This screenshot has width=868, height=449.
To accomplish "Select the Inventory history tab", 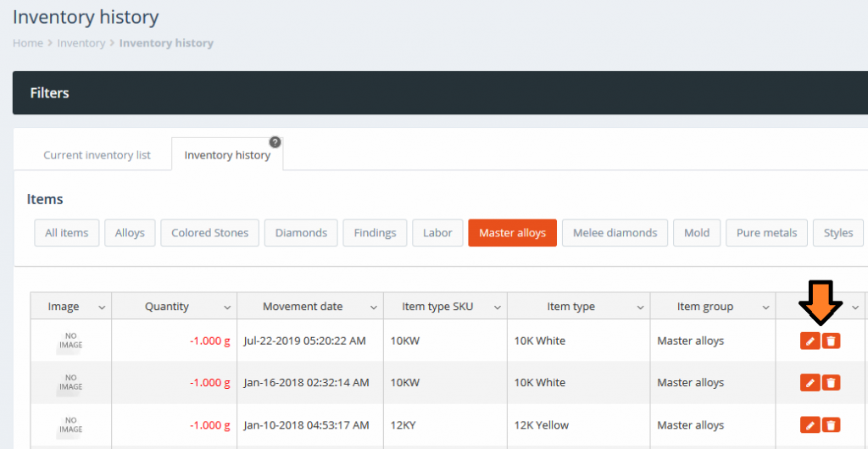I will tap(227, 155).
